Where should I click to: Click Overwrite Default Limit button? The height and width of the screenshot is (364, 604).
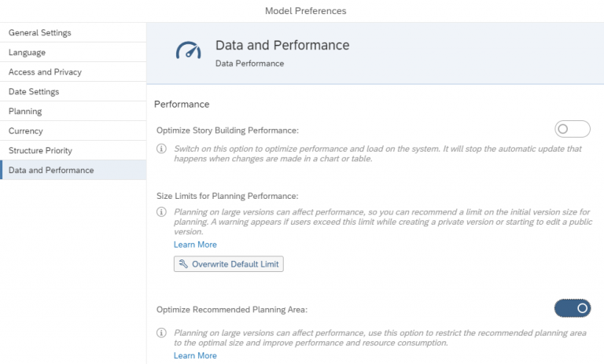coord(229,264)
